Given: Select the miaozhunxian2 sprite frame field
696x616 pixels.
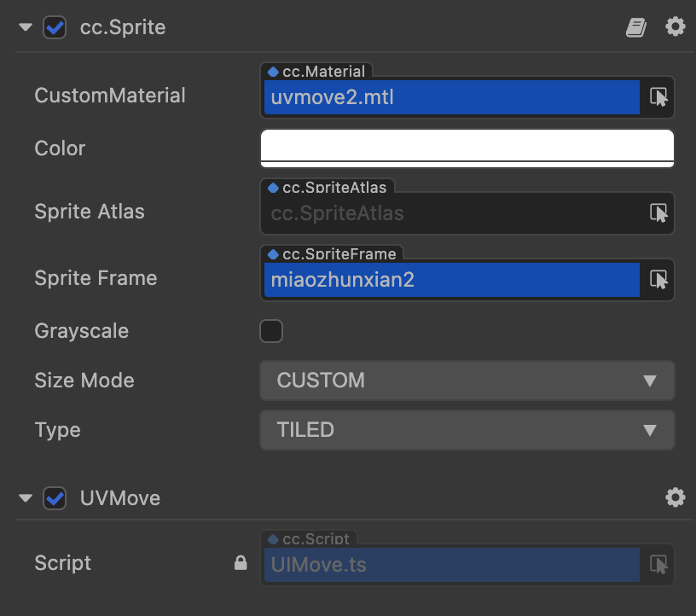Looking at the screenshot, I should (x=451, y=279).
